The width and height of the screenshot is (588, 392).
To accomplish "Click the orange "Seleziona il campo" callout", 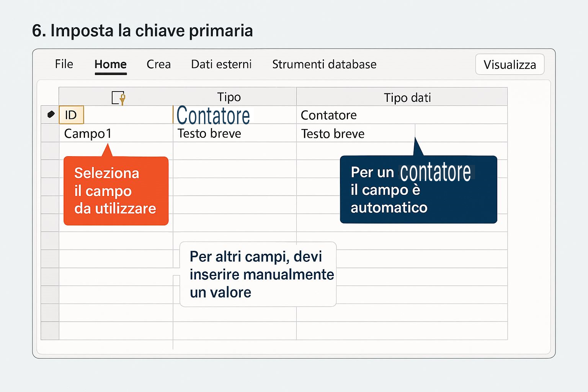I will click(116, 191).
